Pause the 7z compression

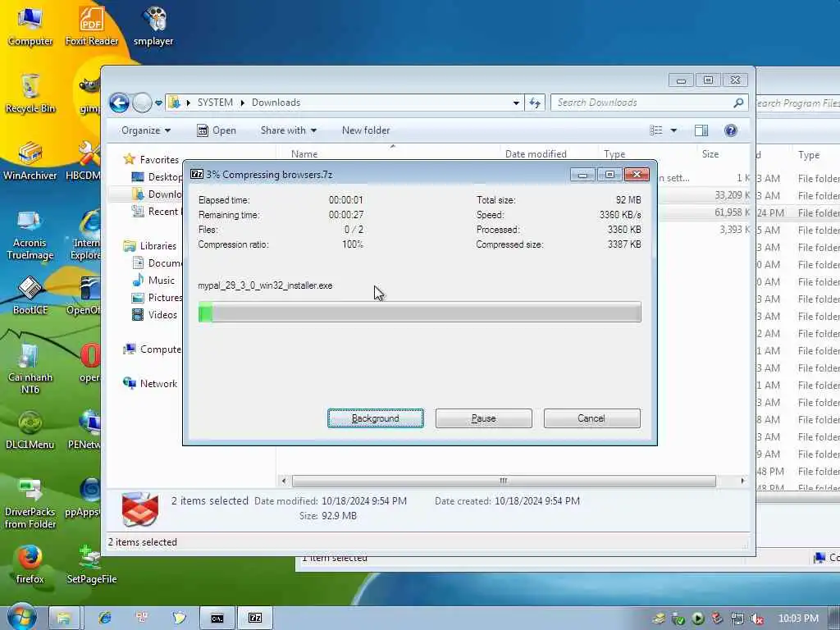click(484, 418)
